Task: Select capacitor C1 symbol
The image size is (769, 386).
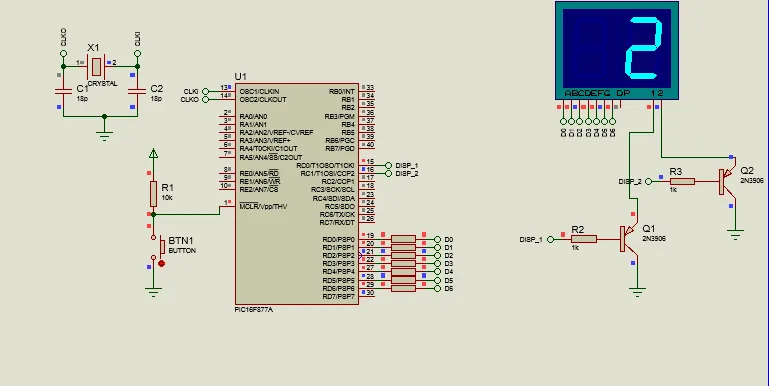Action: [x=63, y=91]
